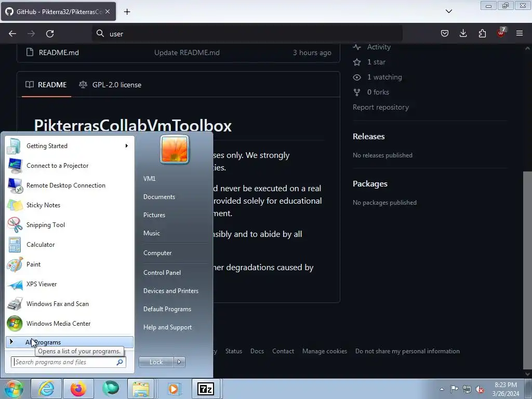Launch Windows Media Player from taskbar
This screenshot has width=532, height=399.
174,389
